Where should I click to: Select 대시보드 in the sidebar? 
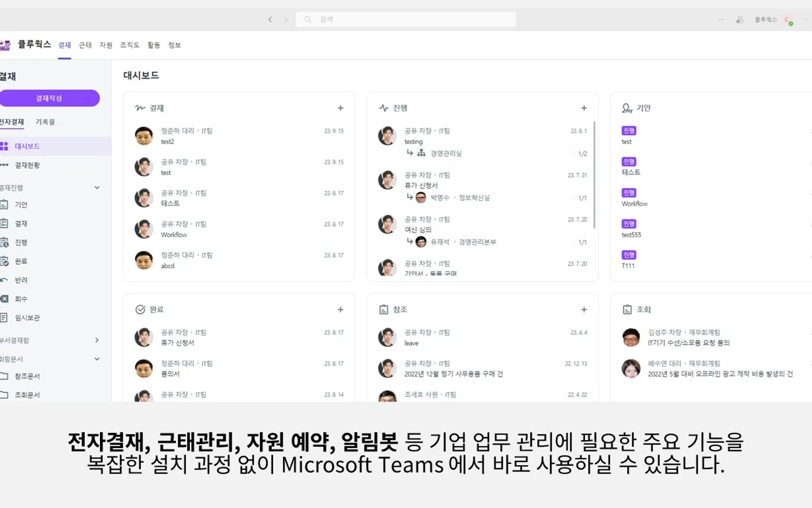[55, 146]
